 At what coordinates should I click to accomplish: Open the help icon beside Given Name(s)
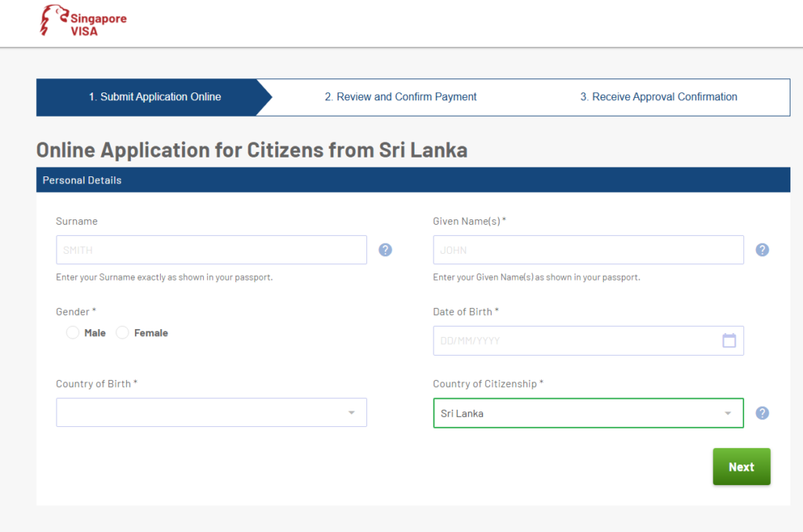762,250
